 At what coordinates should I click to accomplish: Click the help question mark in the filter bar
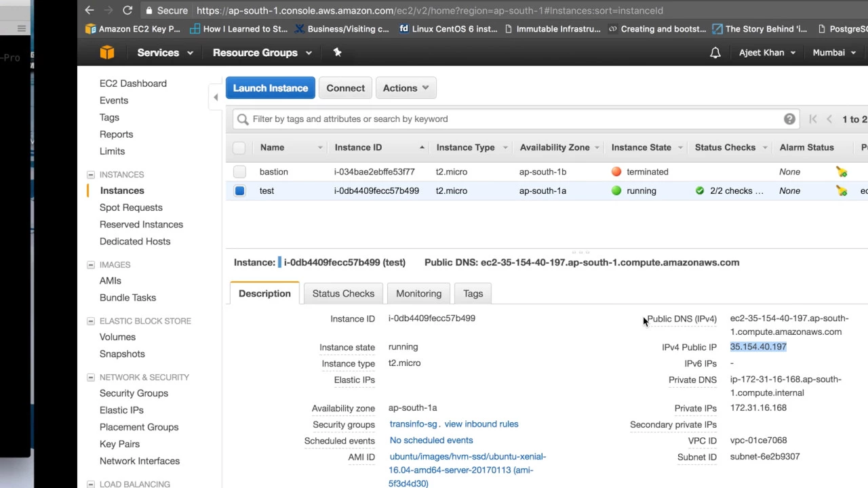point(789,119)
